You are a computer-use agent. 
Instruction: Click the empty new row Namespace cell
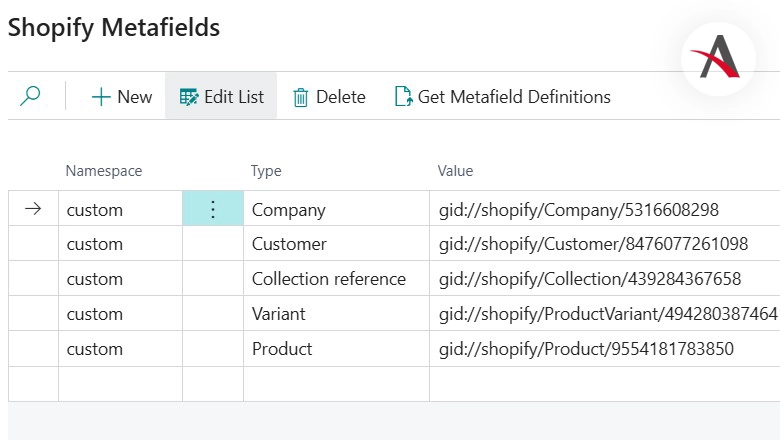120,384
